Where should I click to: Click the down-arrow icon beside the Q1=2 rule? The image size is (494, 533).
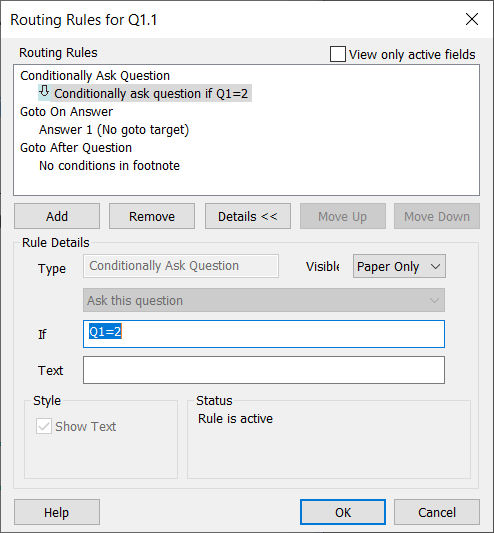[x=44, y=92]
